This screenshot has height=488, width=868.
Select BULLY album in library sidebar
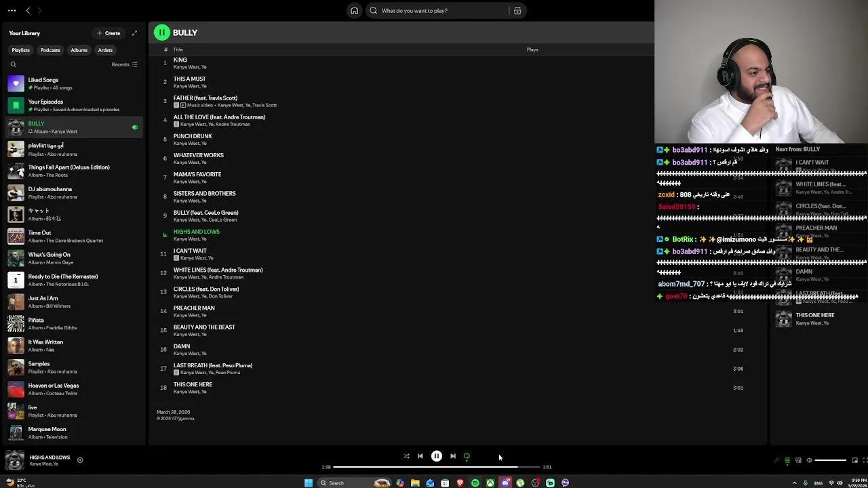[74, 127]
